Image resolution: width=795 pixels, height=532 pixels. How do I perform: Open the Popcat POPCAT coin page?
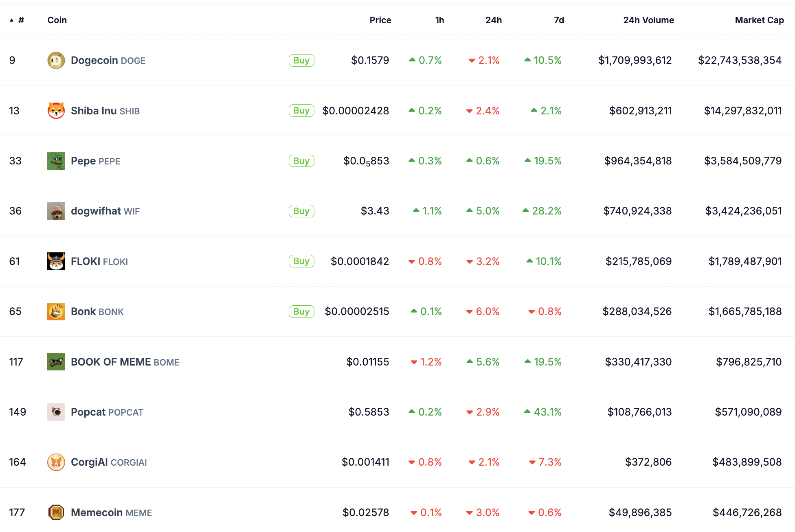tap(107, 412)
